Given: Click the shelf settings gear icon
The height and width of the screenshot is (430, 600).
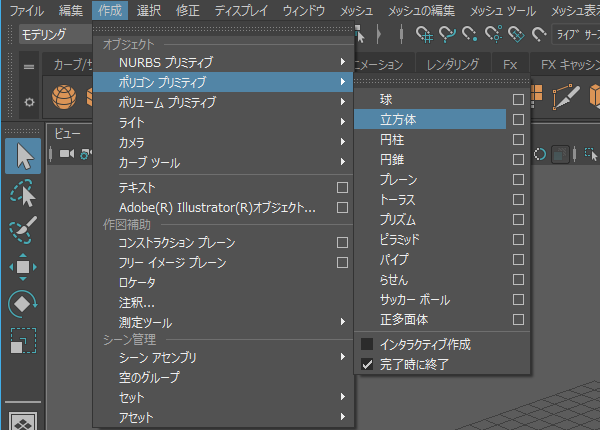Looking at the screenshot, I should (29, 100).
